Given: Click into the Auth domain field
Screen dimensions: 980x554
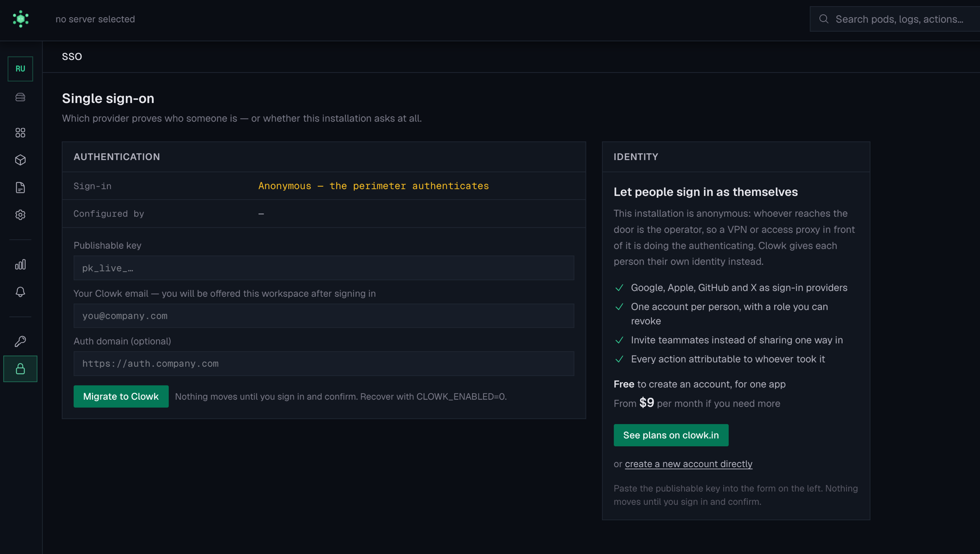Looking at the screenshot, I should pos(324,363).
